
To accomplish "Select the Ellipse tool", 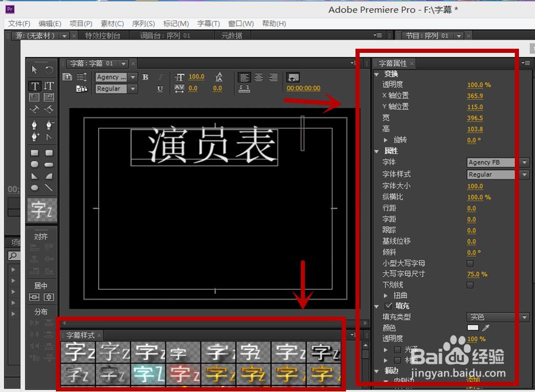I will pyautogui.click(x=34, y=188).
